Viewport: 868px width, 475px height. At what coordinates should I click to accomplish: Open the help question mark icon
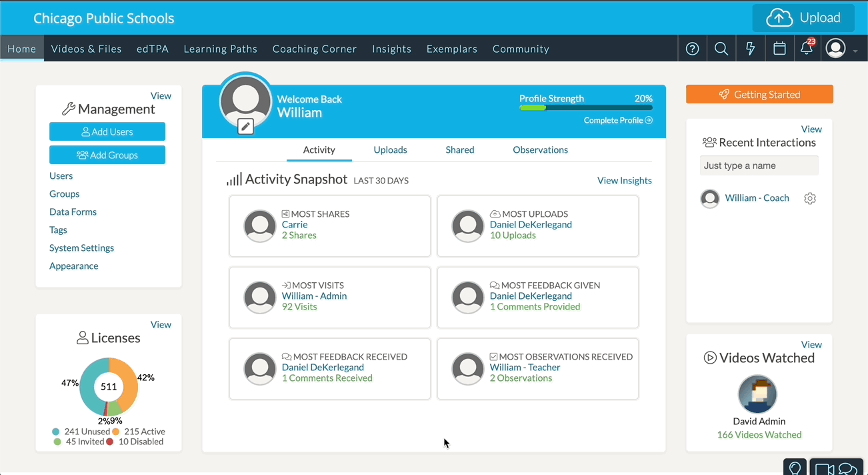point(692,49)
